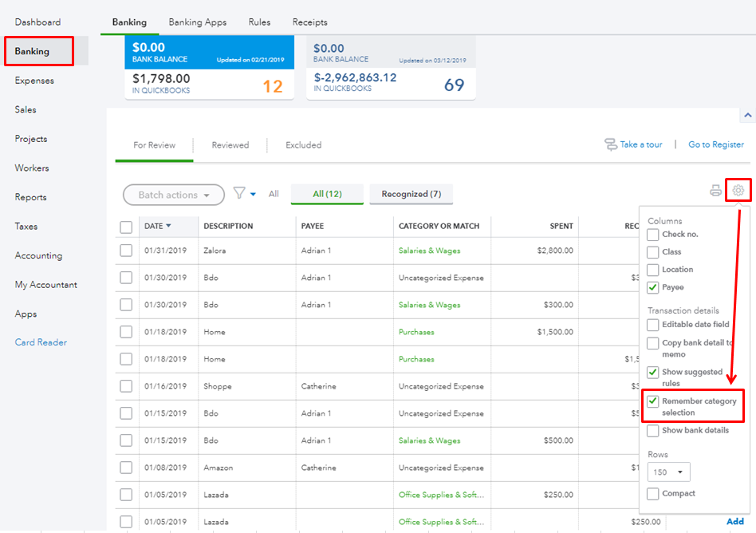Open the gear settings icon
The width and height of the screenshot is (756, 533).
click(738, 191)
